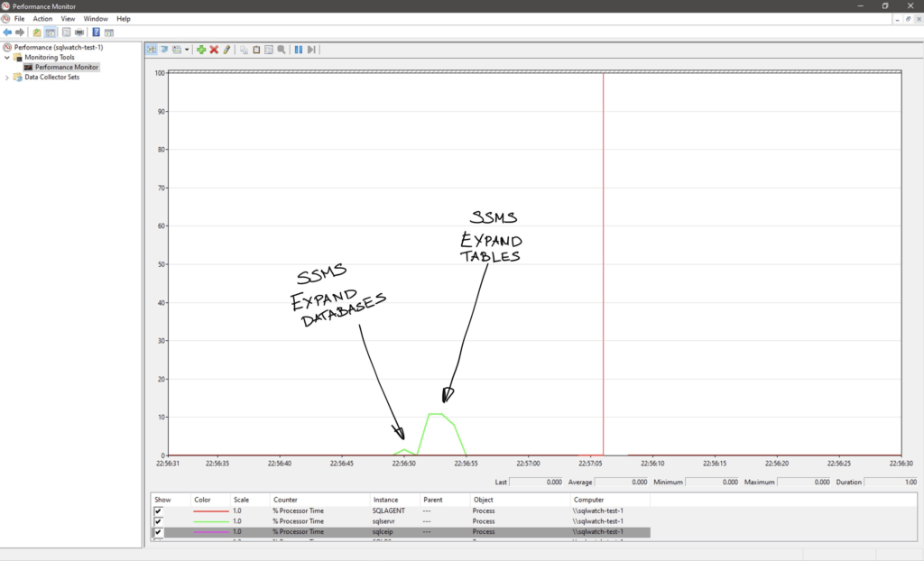Click the Average value field

[x=622, y=482]
